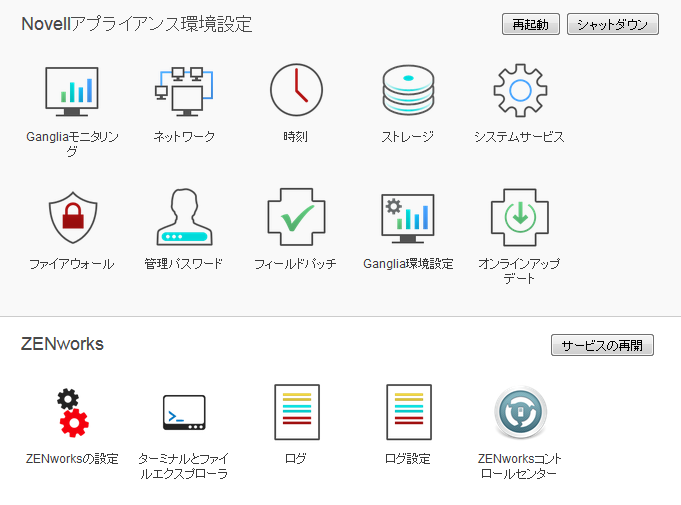Click the ZENworksの設定 label text

tap(72, 459)
